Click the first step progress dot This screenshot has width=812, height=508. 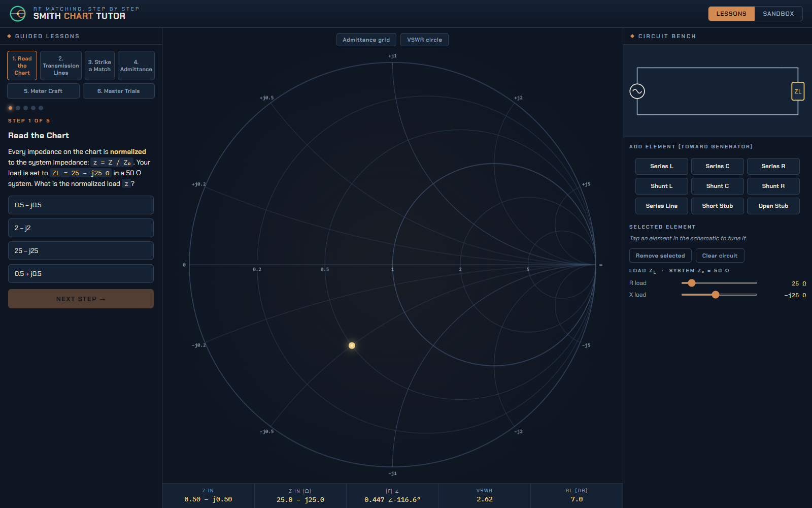tap(10, 108)
